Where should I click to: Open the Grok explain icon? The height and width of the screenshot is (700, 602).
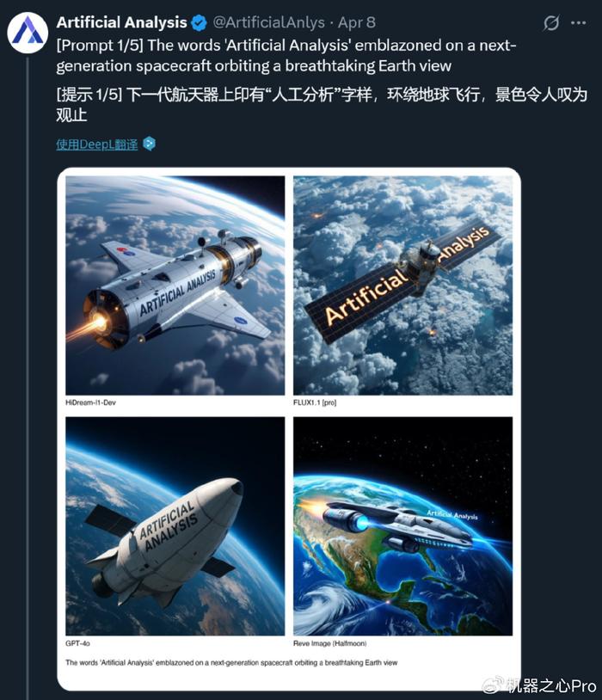pyautogui.click(x=551, y=22)
